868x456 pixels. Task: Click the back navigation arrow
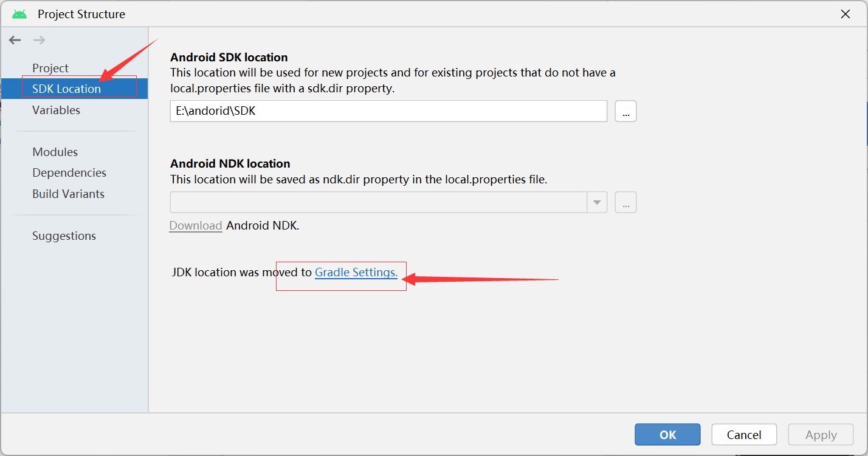[x=15, y=40]
